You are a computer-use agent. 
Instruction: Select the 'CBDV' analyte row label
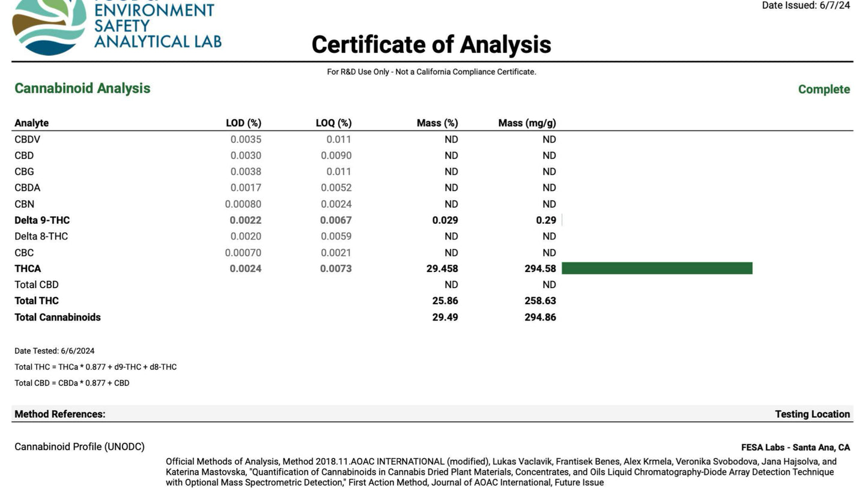(x=27, y=139)
